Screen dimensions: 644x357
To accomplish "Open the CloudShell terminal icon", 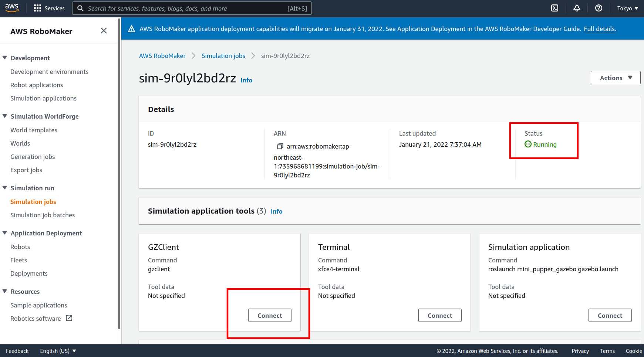I will (x=554, y=8).
